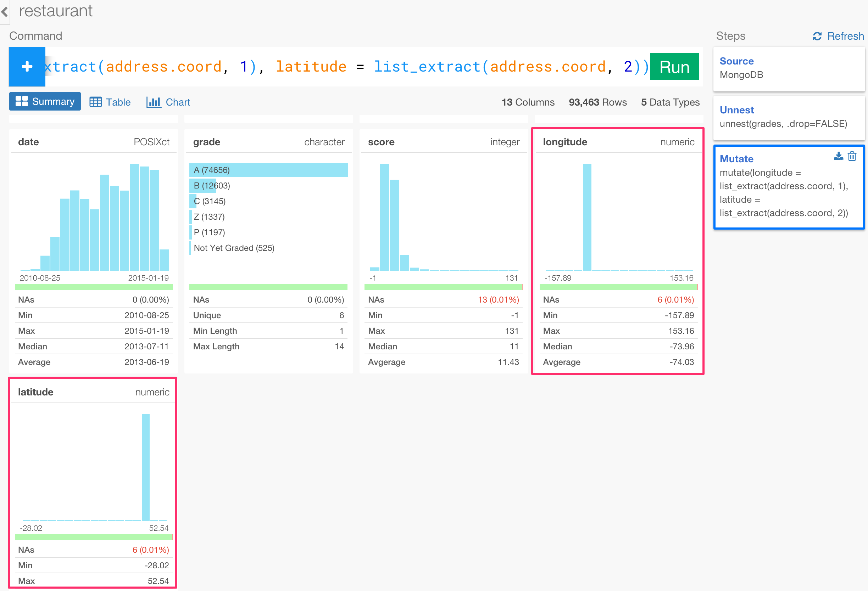
Task: Click the longitude NAs 6 (0.01%) value
Action: pos(675,300)
